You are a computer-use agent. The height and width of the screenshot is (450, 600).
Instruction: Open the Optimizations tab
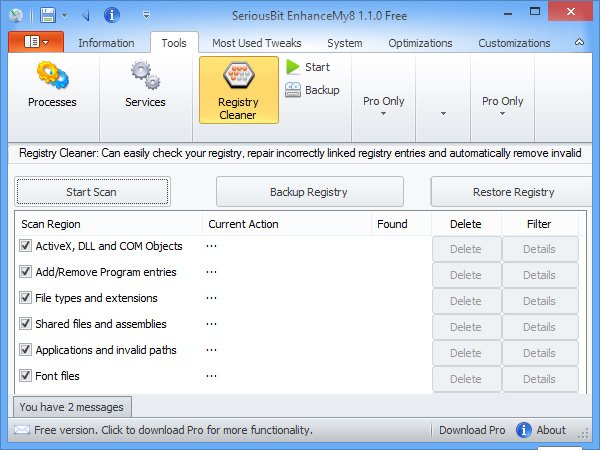coord(420,43)
